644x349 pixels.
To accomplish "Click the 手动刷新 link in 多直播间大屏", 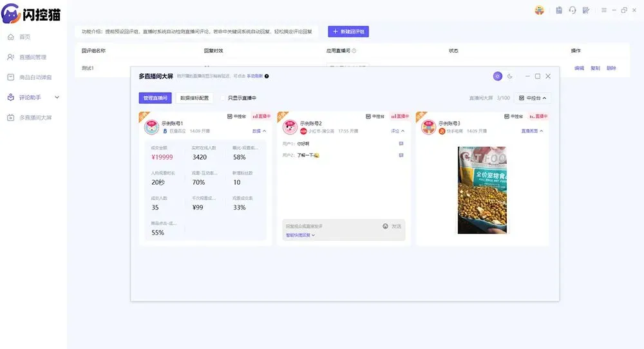I will (x=254, y=76).
